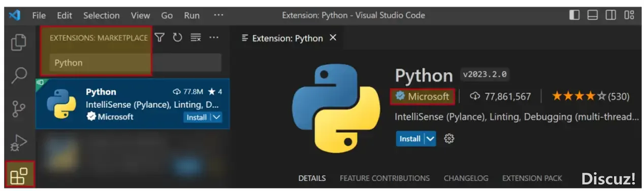Switch to the FEATURE CONTRIBUTIONS tab

384,178
